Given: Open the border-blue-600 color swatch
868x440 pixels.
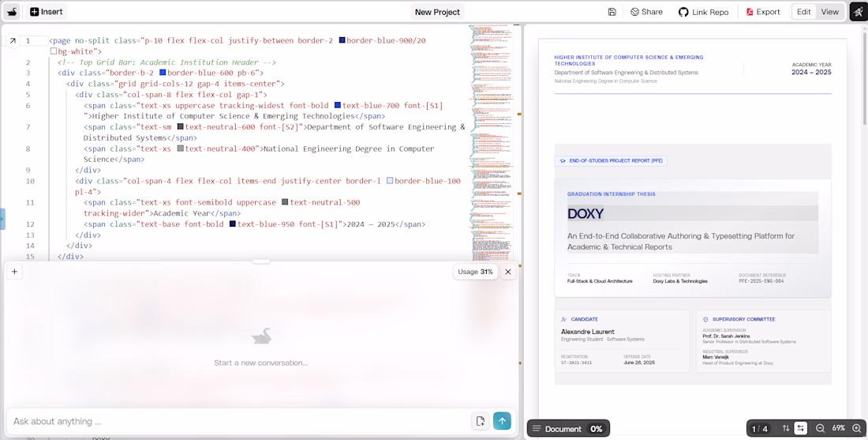Looking at the screenshot, I should pos(163,73).
